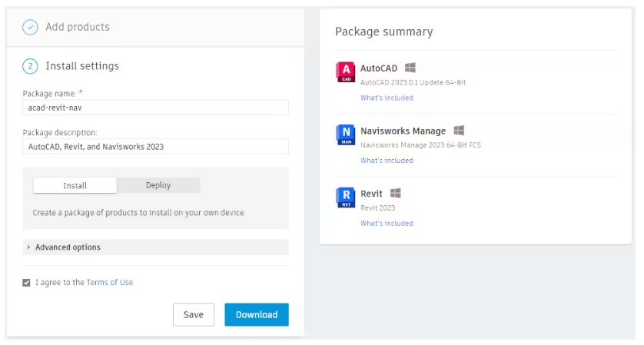Click the Download button

[257, 314]
